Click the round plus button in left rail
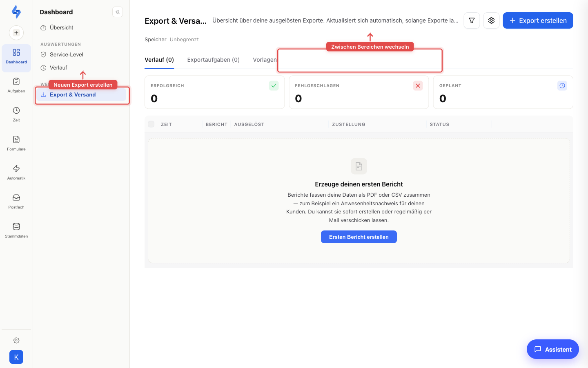The image size is (588, 368). click(x=16, y=33)
